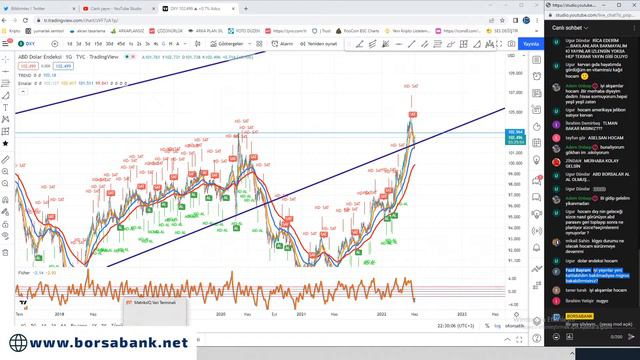Select the brush drawing tool in left sidebar

coord(5,96)
